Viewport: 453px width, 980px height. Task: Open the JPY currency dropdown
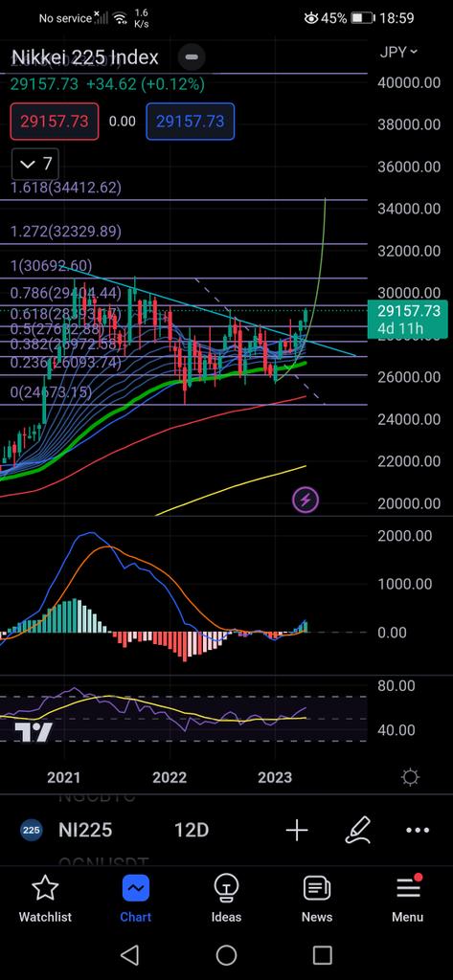click(398, 53)
